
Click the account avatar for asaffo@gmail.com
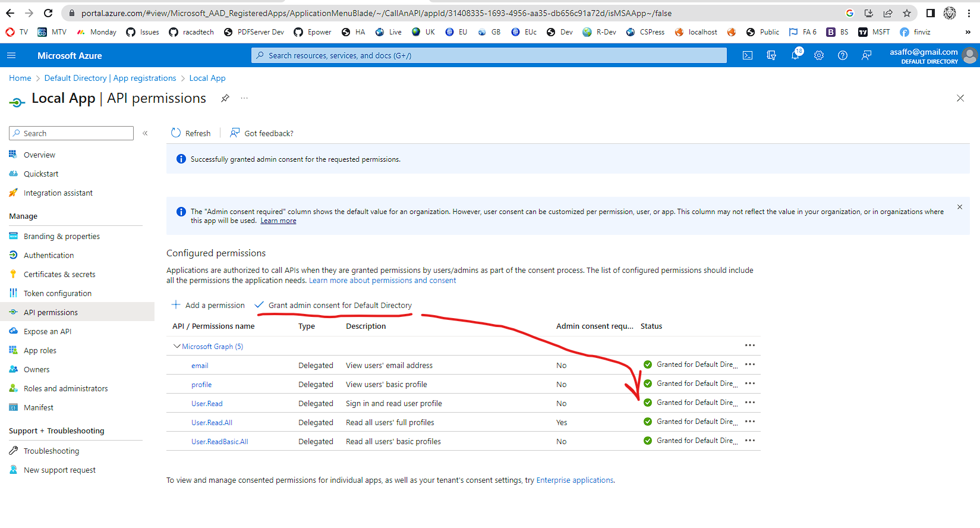click(970, 55)
